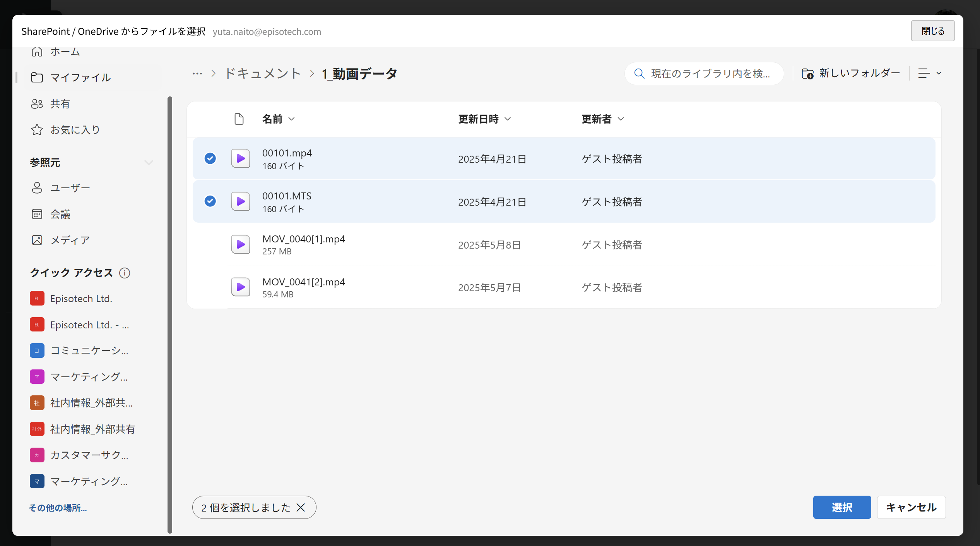Click the Episotech Ltd. - ... site icon
This screenshot has width=980, height=546.
pyautogui.click(x=37, y=325)
